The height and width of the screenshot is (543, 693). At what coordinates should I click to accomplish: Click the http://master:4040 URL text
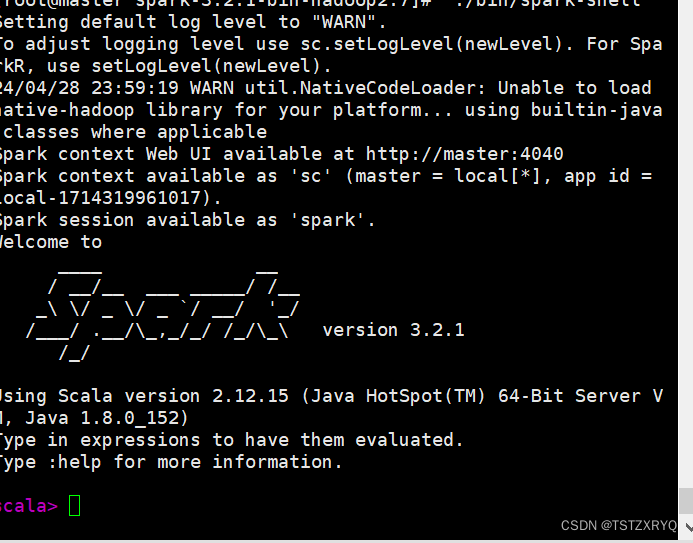(465, 154)
